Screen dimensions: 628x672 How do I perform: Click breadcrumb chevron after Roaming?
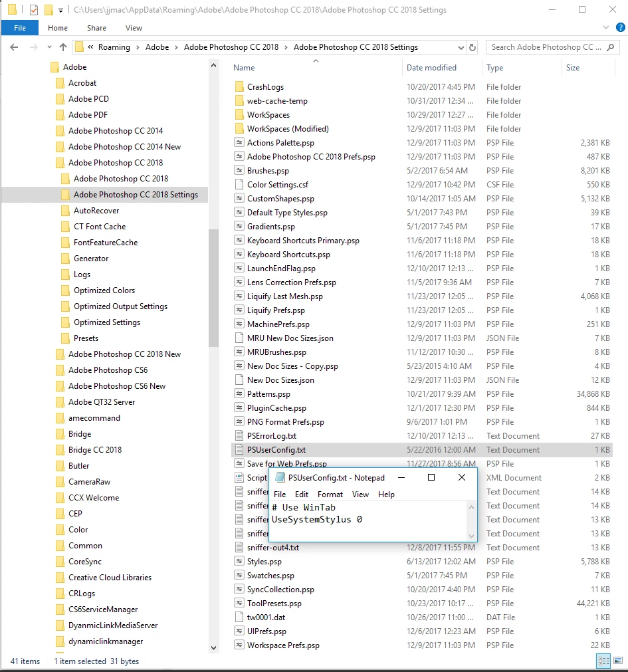click(138, 47)
